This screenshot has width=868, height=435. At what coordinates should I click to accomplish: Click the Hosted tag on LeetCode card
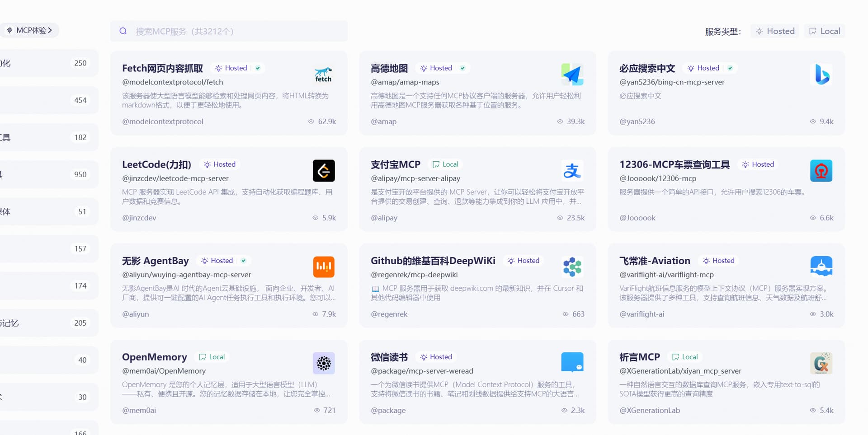tap(220, 164)
